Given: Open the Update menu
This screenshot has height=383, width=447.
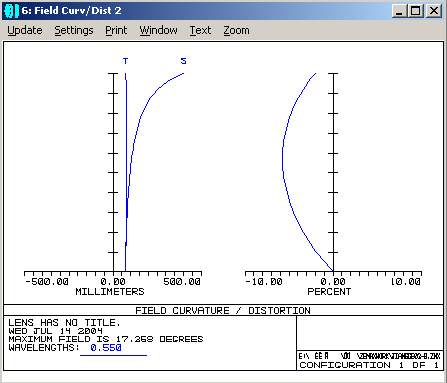Looking at the screenshot, I should click(x=25, y=30).
